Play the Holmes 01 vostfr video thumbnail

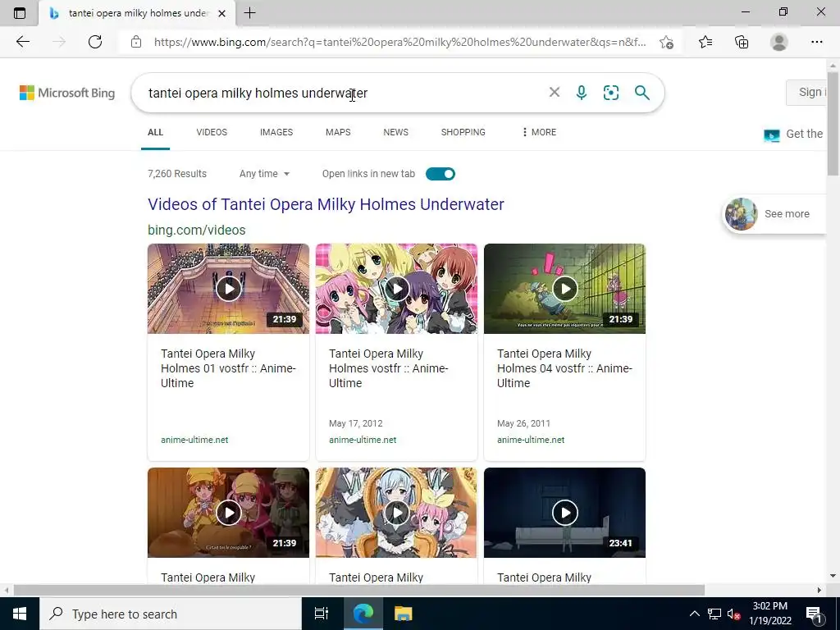(x=228, y=289)
